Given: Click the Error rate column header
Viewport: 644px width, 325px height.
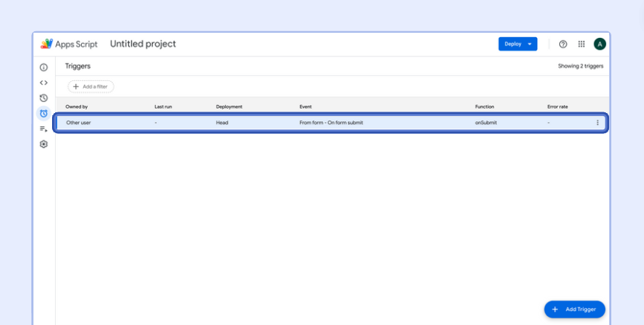Looking at the screenshot, I should pos(558,107).
